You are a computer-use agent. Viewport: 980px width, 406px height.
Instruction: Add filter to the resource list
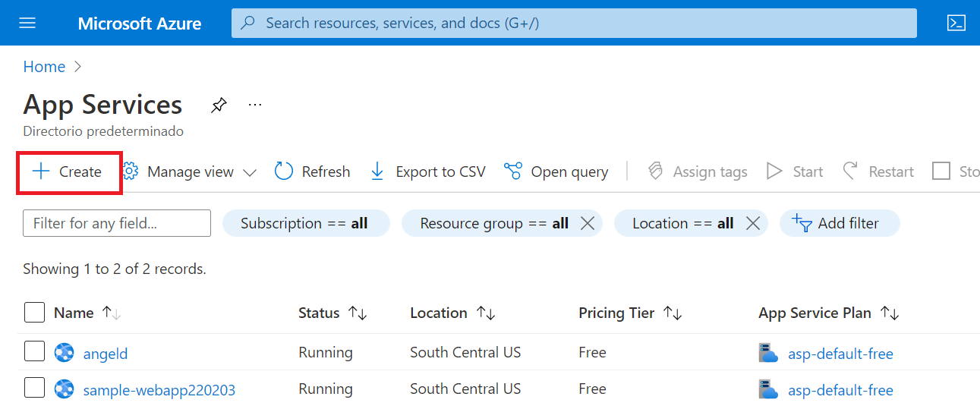[x=839, y=223]
